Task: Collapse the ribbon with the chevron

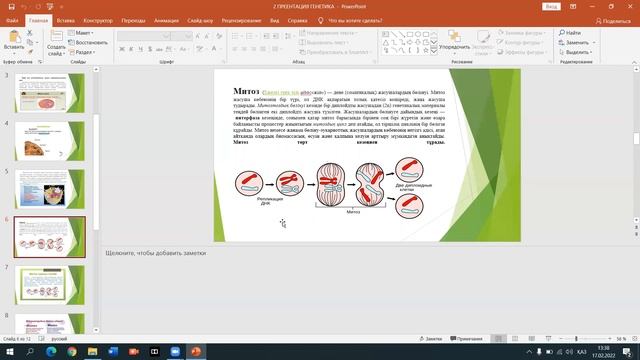Action: click(x=634, y=62)
